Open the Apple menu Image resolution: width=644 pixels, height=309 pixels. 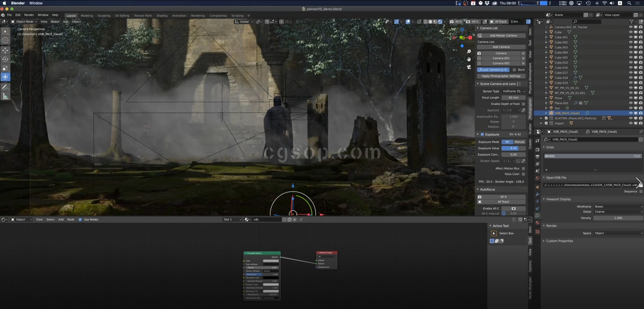tap(4, 3)
